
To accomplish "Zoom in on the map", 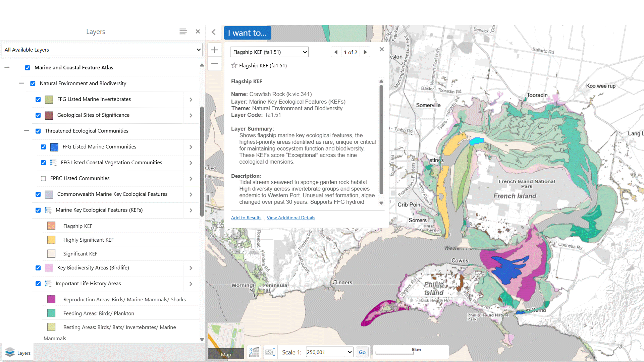I will pyautogui.click(x=215, y=50).
